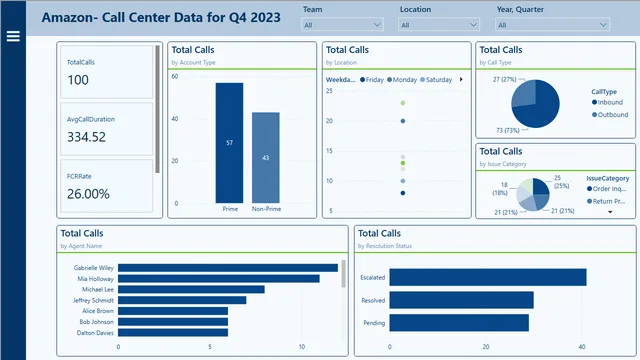
Task: Expand the IssueCategory legend down arrow
Action: (610, 212)
